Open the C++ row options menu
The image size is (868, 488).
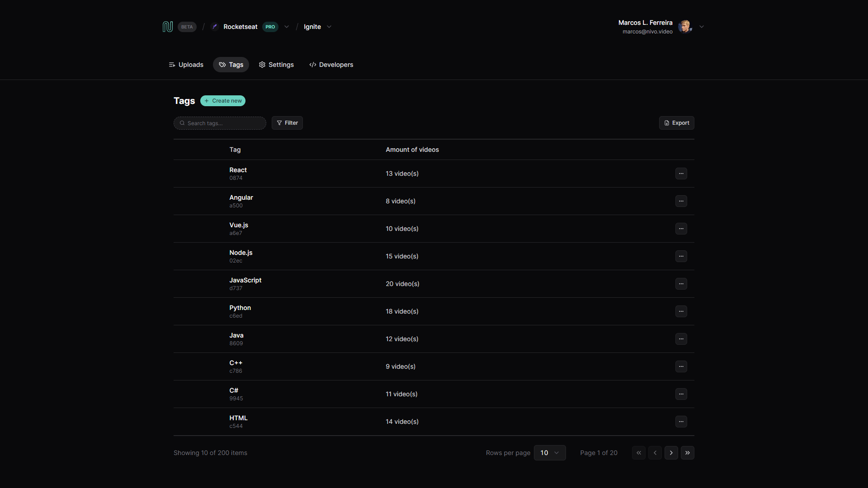(x=681, y=366)
